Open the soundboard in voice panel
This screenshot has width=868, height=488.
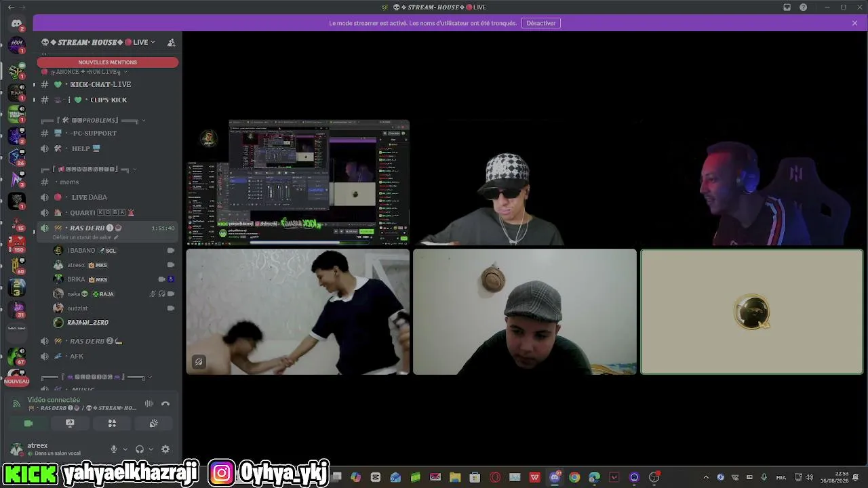[154, 424]
